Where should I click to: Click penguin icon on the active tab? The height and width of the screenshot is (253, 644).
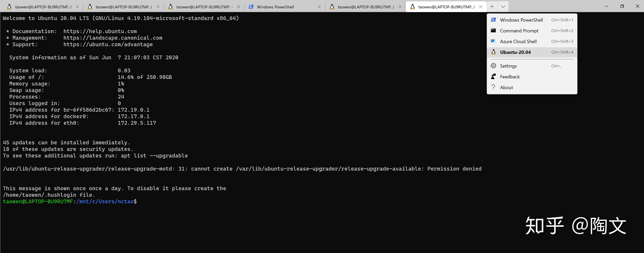coord(412,7)
